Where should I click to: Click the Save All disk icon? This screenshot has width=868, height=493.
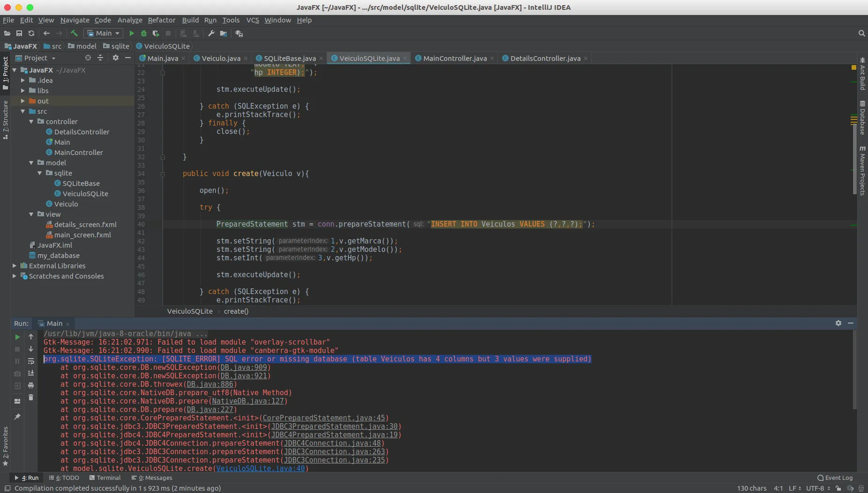click(x=19, y=33)
